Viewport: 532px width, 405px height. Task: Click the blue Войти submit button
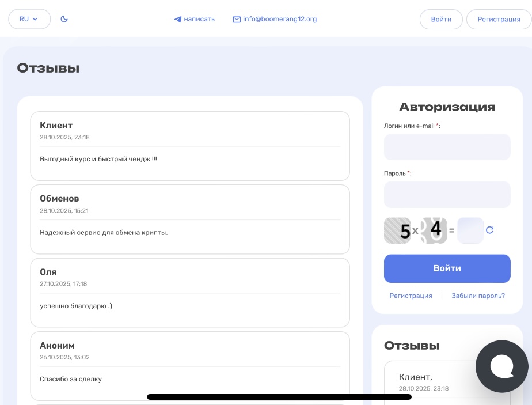click(447, 268)
